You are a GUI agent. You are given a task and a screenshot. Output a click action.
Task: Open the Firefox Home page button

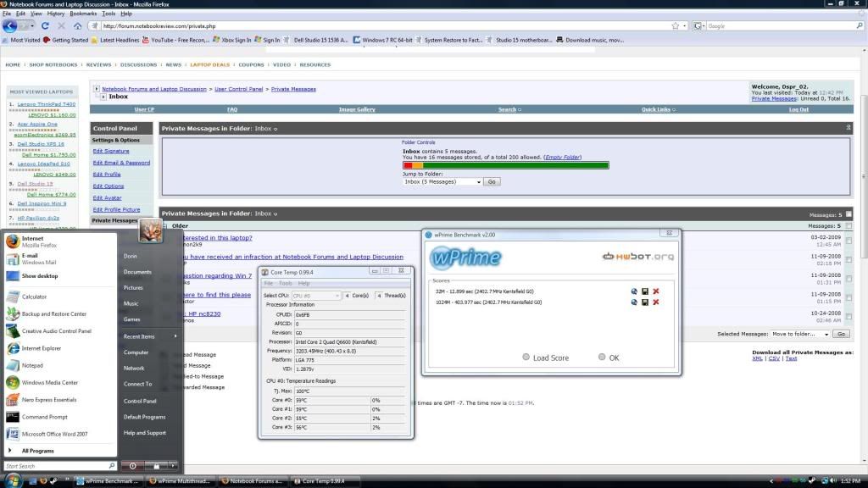[77, 26]
